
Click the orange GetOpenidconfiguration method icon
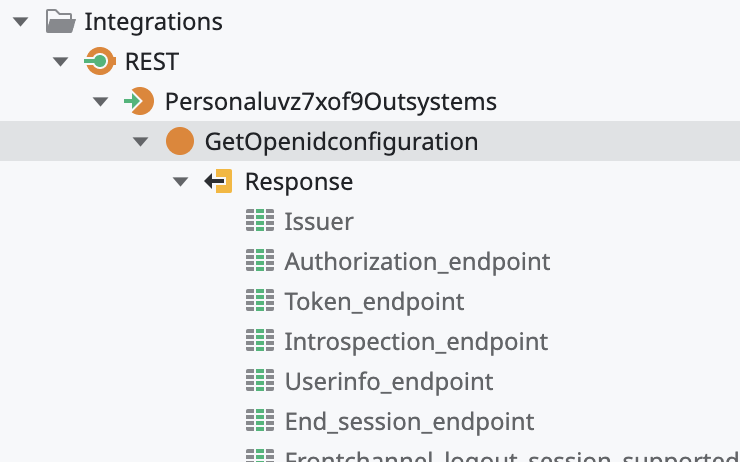(x=179, y=141)
